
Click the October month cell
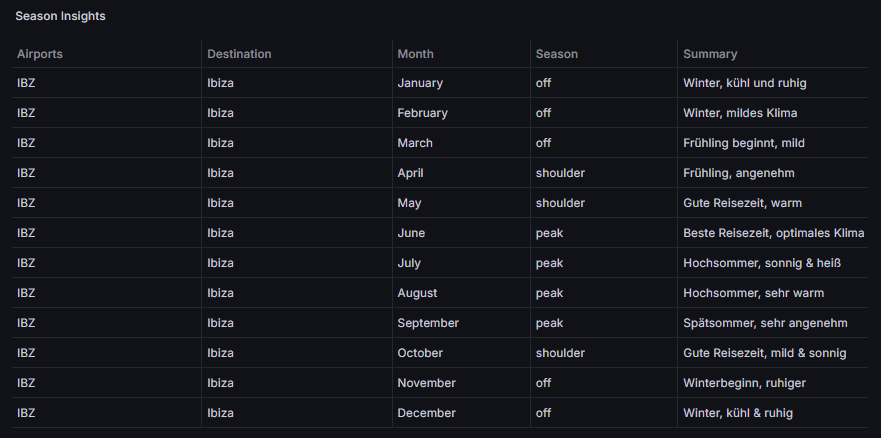420,353
